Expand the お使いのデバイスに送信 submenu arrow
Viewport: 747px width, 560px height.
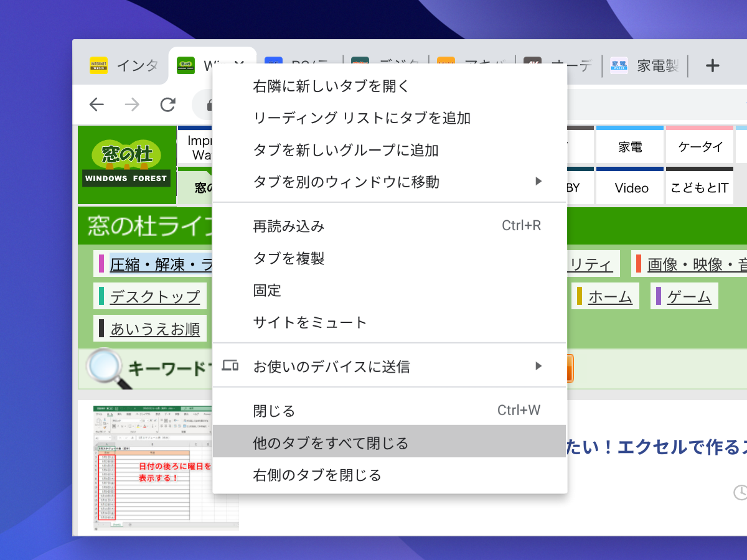tap(538, 366)
